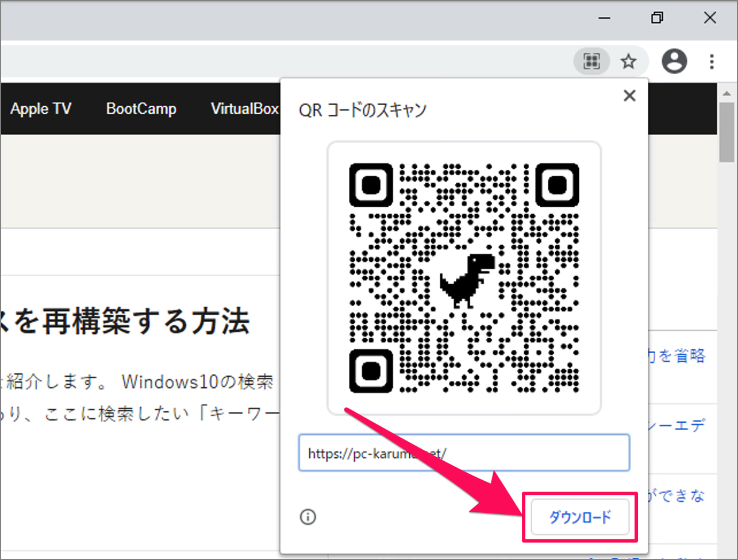Open Chrome's three-dot menu

pyautogui.click(x=712, y=61)
